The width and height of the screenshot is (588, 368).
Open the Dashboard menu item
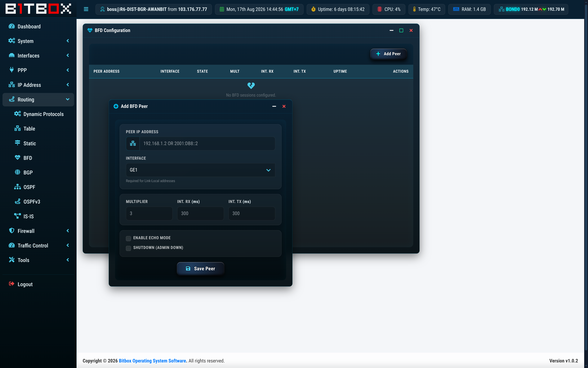tap(38, 26)
